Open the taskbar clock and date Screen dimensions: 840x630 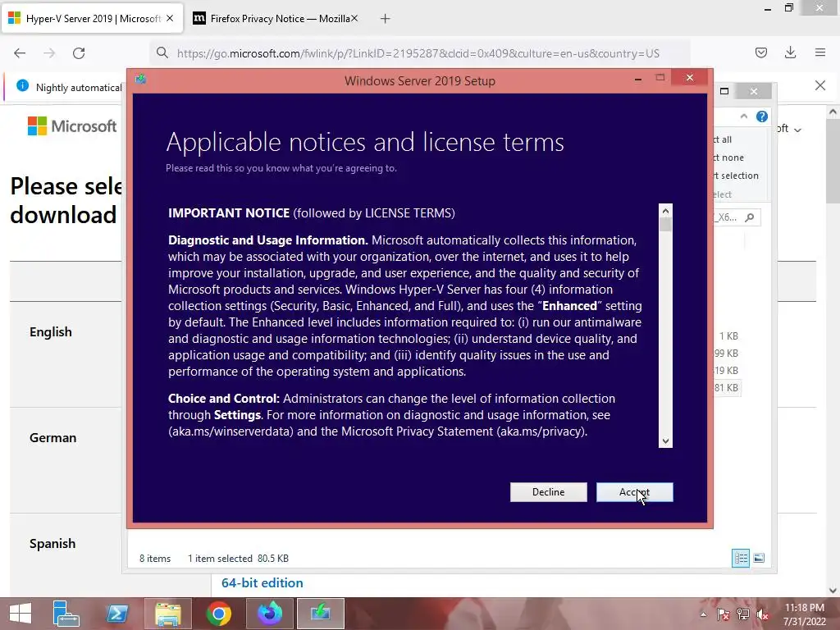pos(805,614)
